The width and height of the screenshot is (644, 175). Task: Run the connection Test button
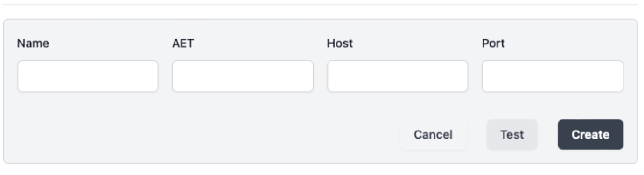tap(512, 135)
